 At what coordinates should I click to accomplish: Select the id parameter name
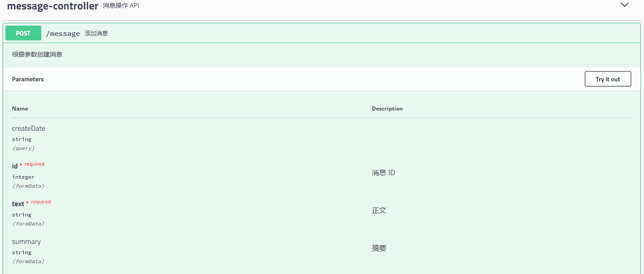coord(15,166)
